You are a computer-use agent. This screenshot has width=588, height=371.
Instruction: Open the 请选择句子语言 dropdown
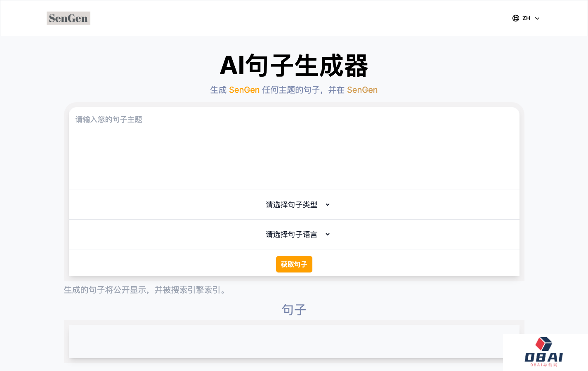pos(292,235)
